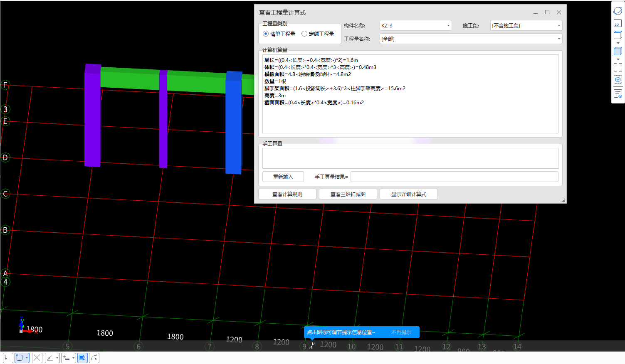The width and height of the screenshot is (625, 364).
Task: Click the 显示详细计算式 button
Action: pyautogui.click(x=408, y=194)
